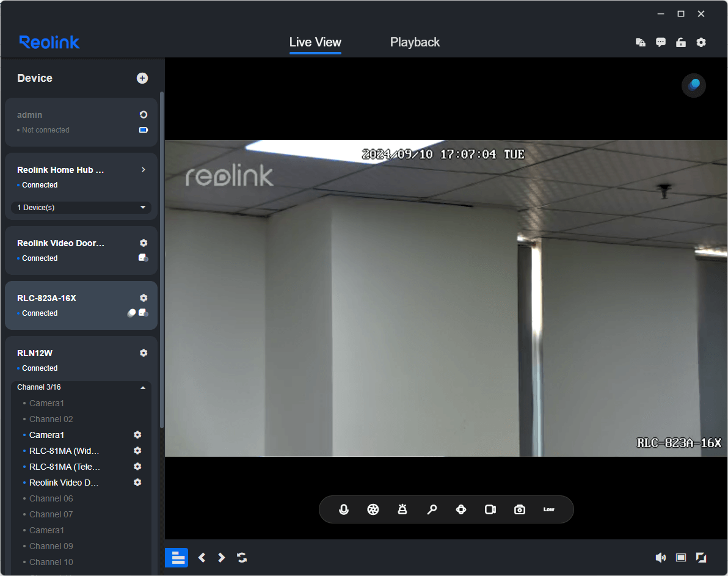Start two-way talk with the microphone icon
The height and width of the screenshot is (576, 728).
click(x=344, y=509)
